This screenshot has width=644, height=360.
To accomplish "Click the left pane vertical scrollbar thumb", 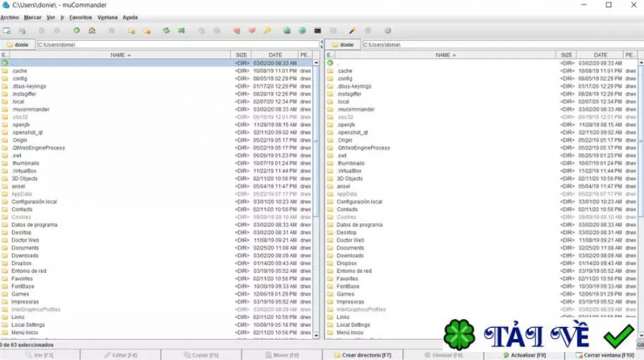I will click(316, 142).
